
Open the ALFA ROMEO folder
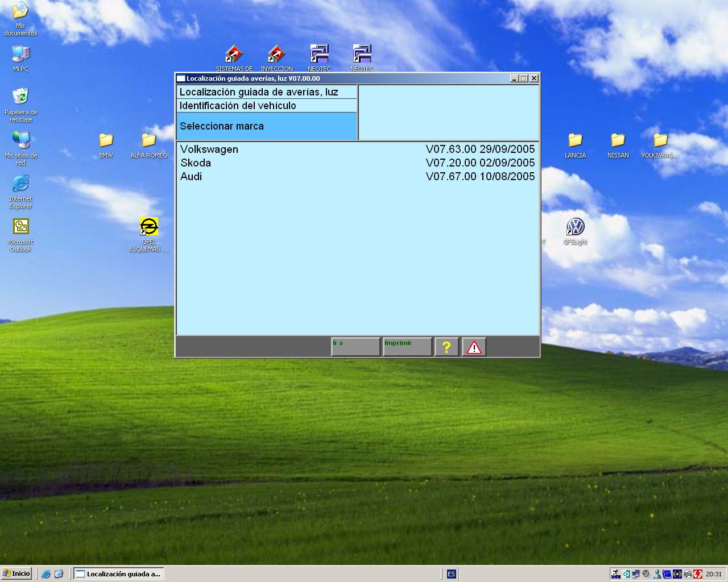pyautogui.click(x=148, y=145)
